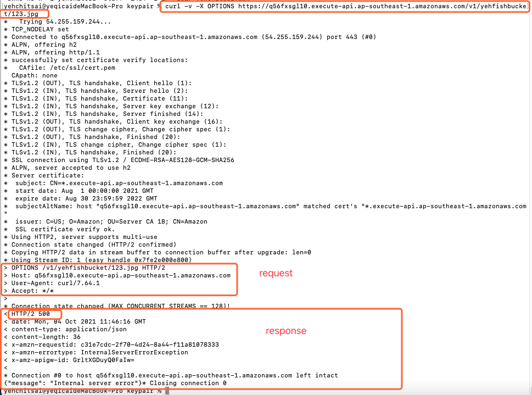Click the terminal cursor block at the final prompt
The height and width of the screenshot is (395, 532).
point(167,391)
